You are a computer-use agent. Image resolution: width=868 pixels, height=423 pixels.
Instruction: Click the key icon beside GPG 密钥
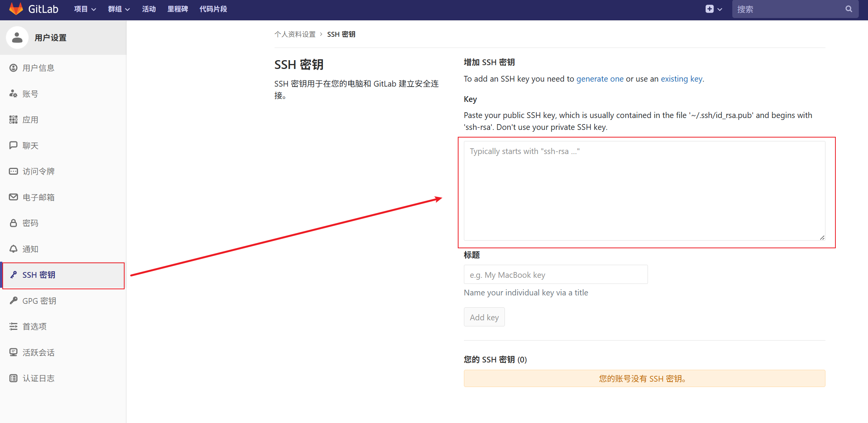coord(13,301)
